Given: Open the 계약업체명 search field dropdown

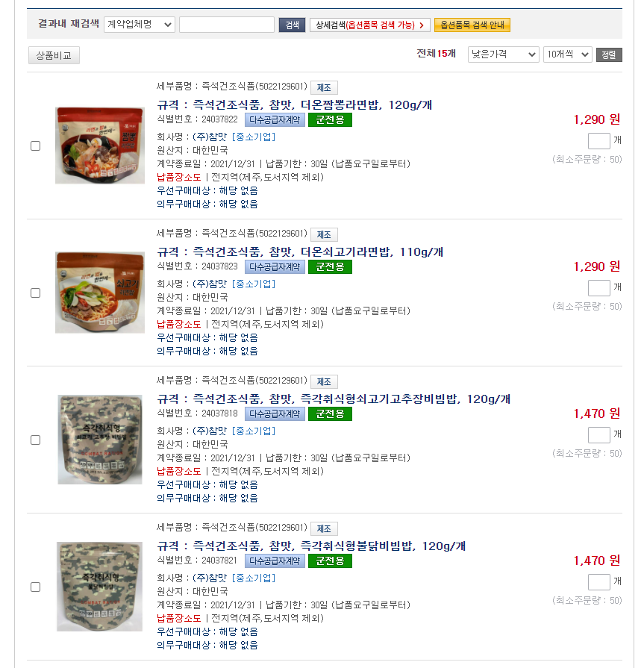Looking at the screenshot, I should pyautogui.click(x=140, y=25).
